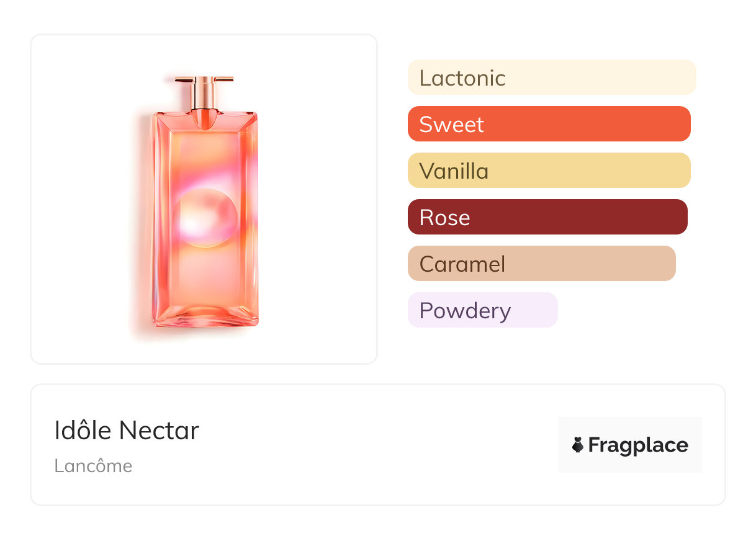Click the Fragplace wordmark text
756x536 pixels.
click(638, 445)
